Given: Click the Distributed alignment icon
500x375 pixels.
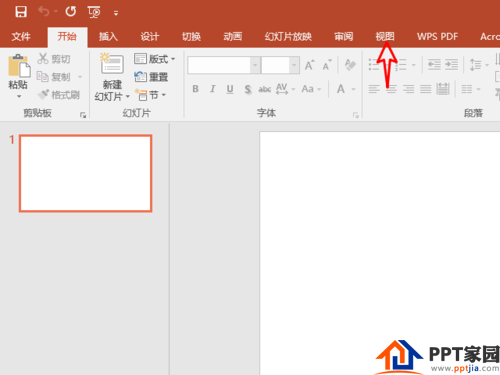Looking at the screenshot, I should pos(443,89).
